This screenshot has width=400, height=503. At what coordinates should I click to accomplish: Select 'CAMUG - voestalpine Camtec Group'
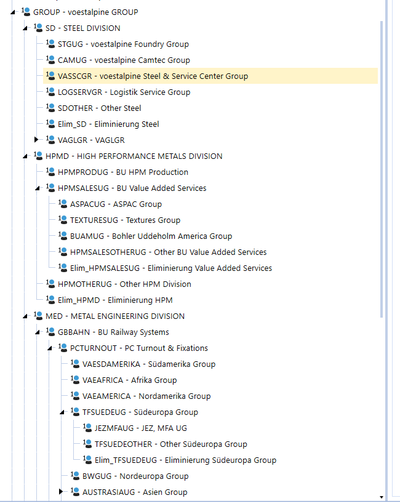[x=124, y=60]
